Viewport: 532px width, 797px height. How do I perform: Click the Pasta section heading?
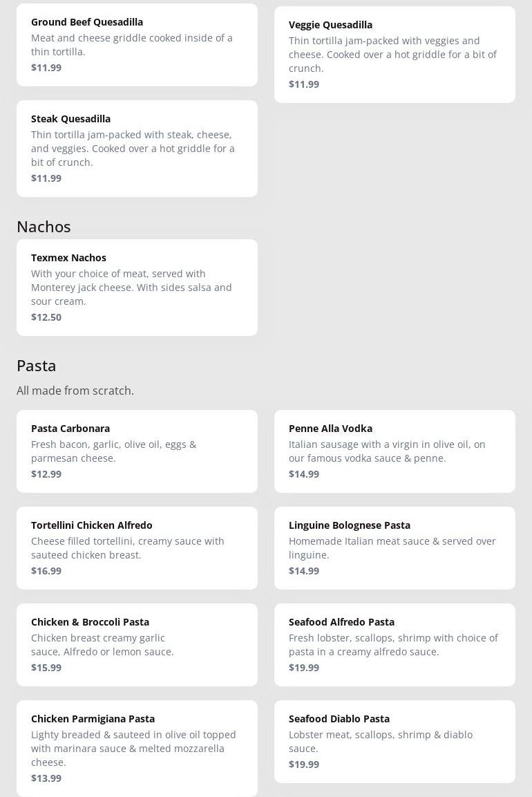[36, 366]
